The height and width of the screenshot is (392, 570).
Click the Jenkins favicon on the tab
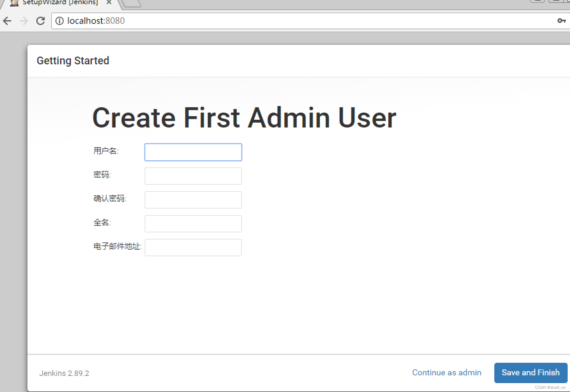tap(14, 3)
